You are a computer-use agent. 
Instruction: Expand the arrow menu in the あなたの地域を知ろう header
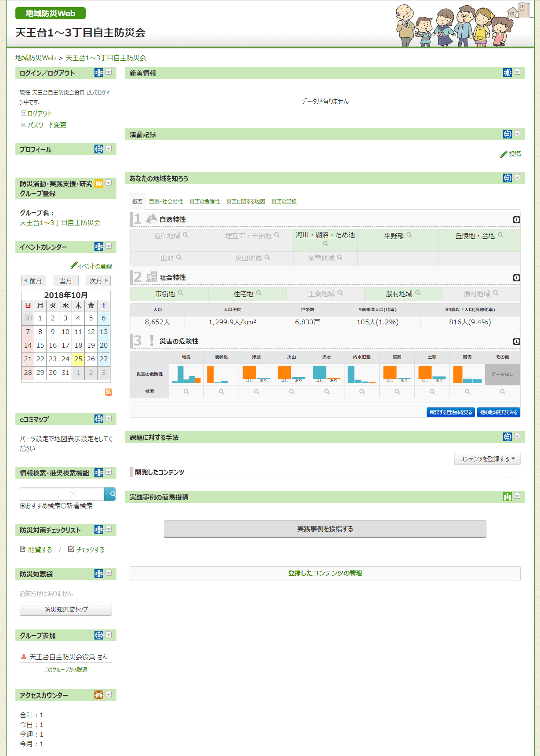pos(517,178)
